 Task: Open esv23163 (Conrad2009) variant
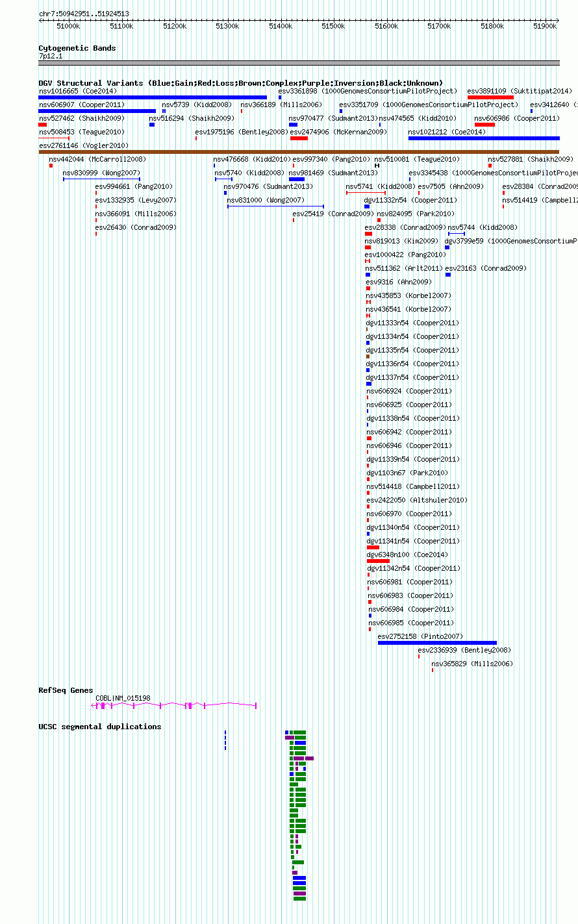coord(486,268)
